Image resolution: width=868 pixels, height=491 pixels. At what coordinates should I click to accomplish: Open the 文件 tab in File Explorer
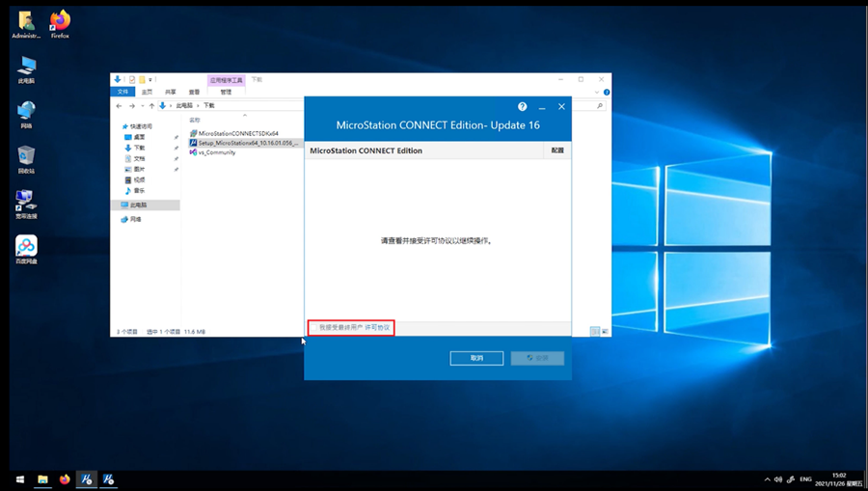(x=122, y=92)
